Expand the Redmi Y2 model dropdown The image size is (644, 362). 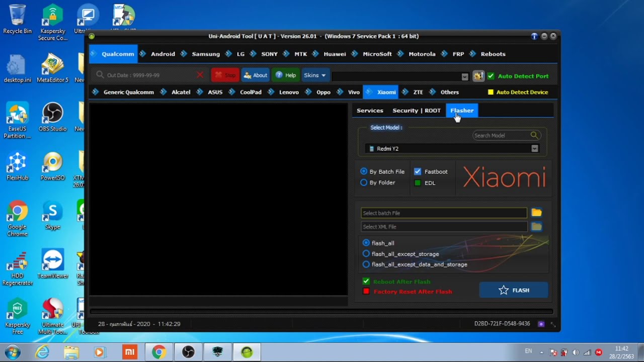click(x=534, y=149)
